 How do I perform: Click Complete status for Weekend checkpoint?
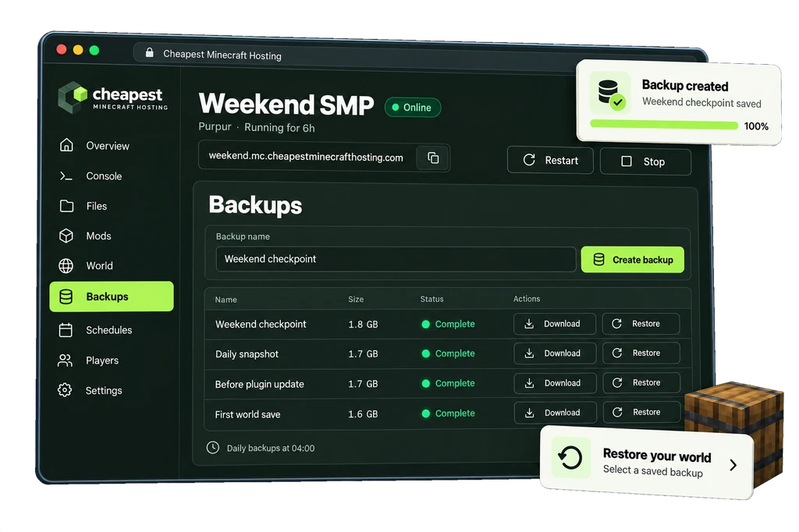click(449, 324)
